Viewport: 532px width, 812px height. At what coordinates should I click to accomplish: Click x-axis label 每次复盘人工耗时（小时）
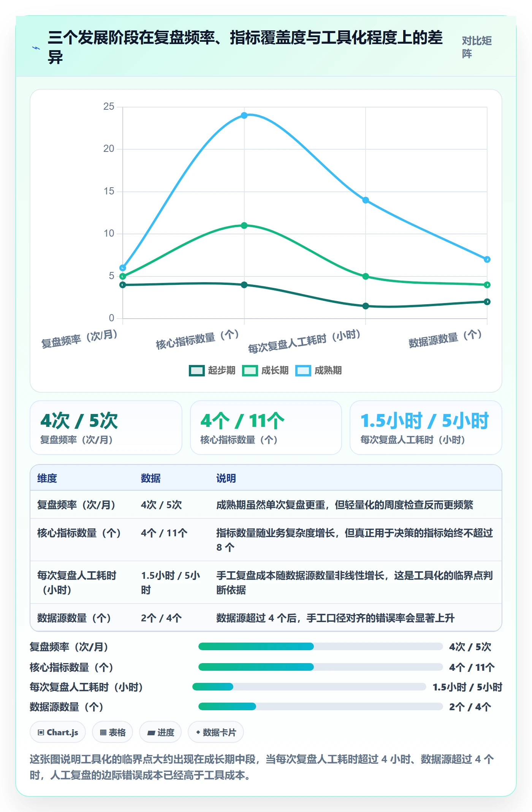pyautogui.click(x=304, y=341)
